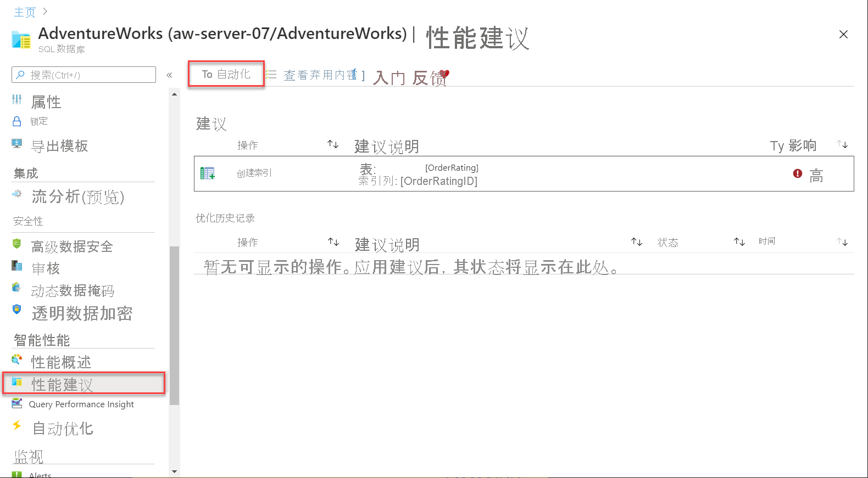
Task: Click the search magnifier icon in sidebar
Action: click(x=20, y=75)
